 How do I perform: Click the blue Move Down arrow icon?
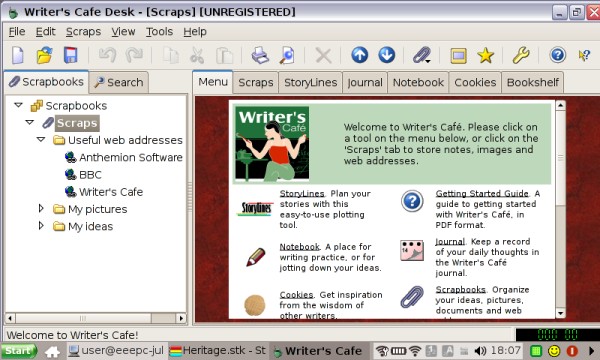pos(386,55)
